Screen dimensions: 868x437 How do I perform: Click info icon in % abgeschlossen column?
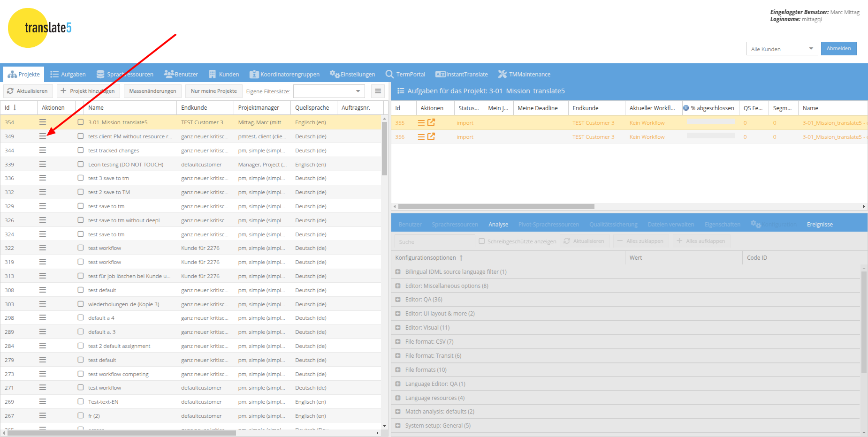coord(686,108)
